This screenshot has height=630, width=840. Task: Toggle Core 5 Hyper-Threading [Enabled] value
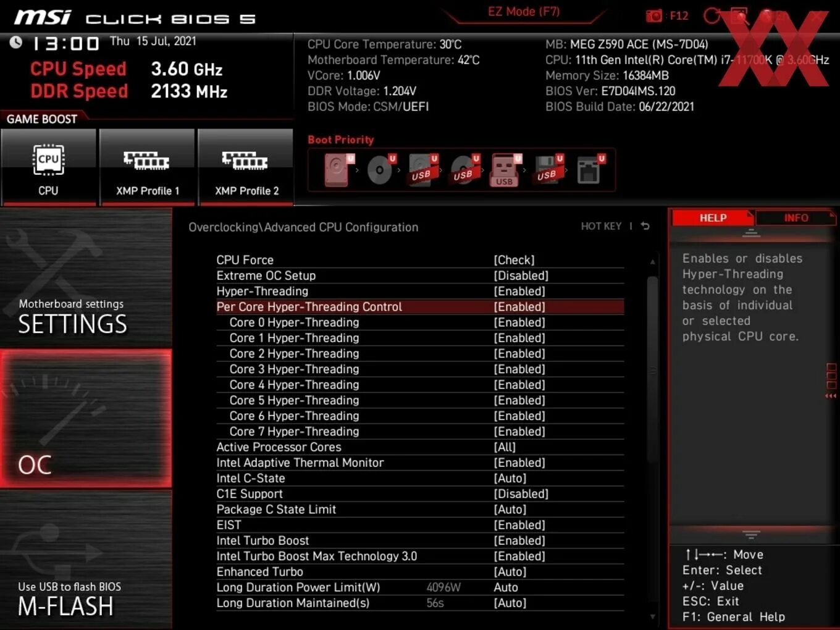pos(519,400)
